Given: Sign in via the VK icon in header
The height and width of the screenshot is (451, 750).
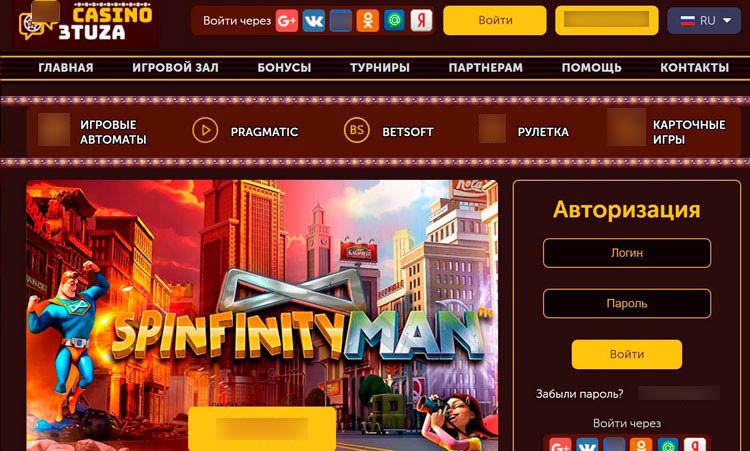Looking at the screenshot, I should 314,21.
